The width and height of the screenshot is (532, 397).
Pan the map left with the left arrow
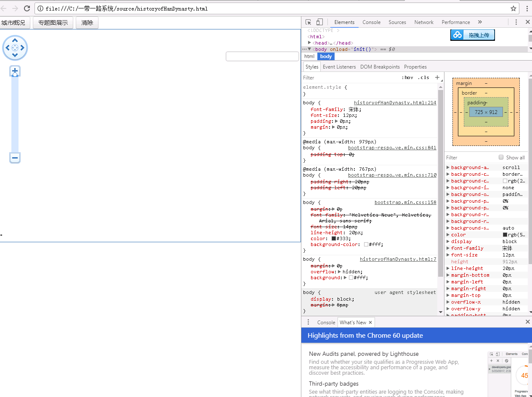point(8,48)
